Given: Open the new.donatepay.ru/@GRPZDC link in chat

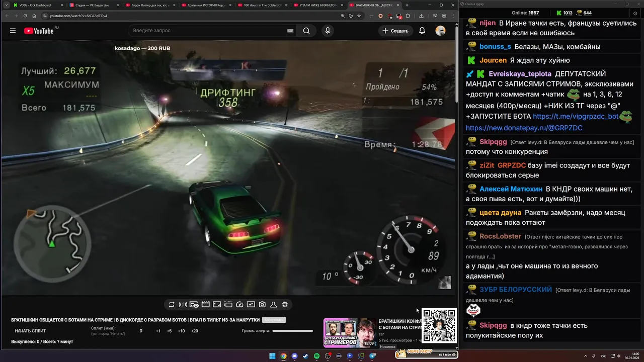Looking at the screenshot, I should [x=524, y=128].
